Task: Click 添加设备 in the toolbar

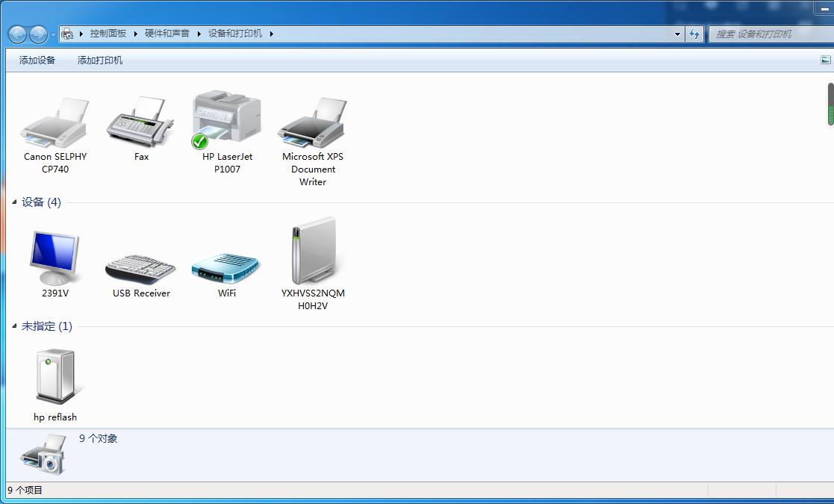Action: tap(37, 60)
